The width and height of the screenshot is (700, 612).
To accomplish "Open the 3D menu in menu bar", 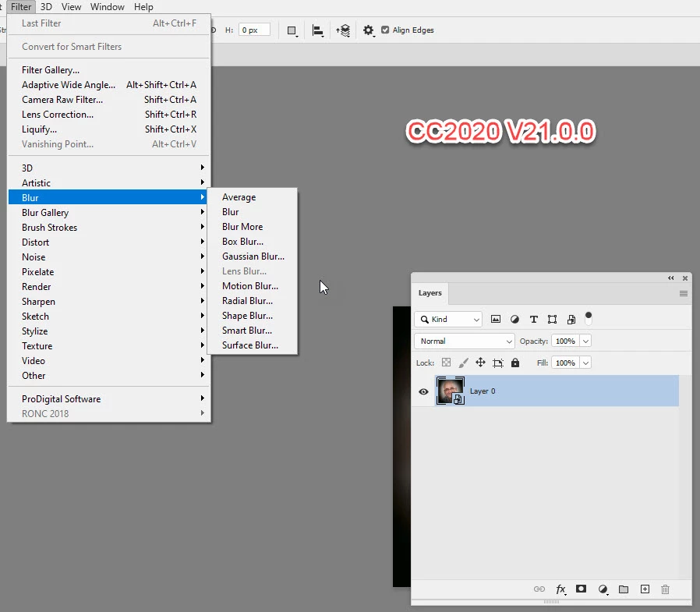I will click(x=46, y=7).
